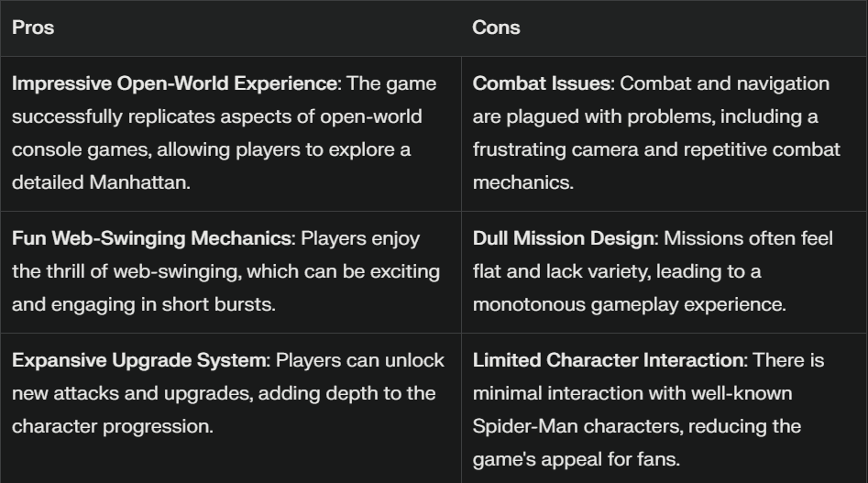Click 'and engaging in short bursts.' text
The width and height of the screenshot is (868, 483).
click(144, 305)
